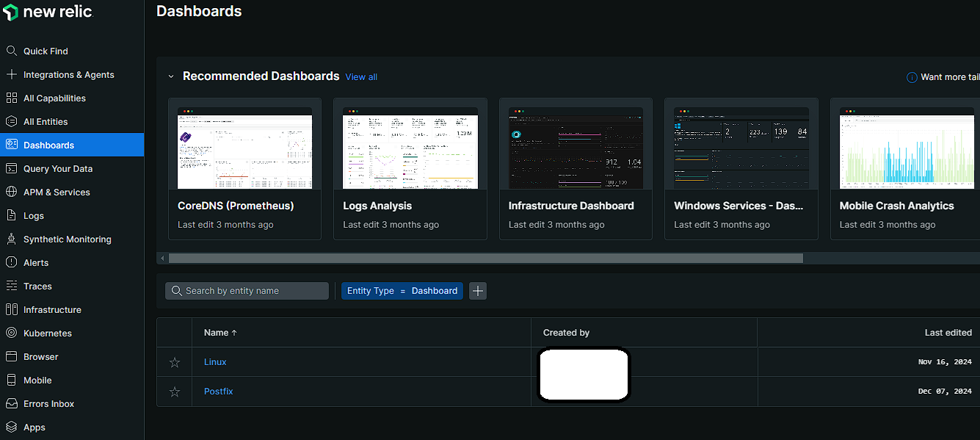Click the Kubernetes icon
The width and height of the screenshot is (980, 440).
pos(11,333)
